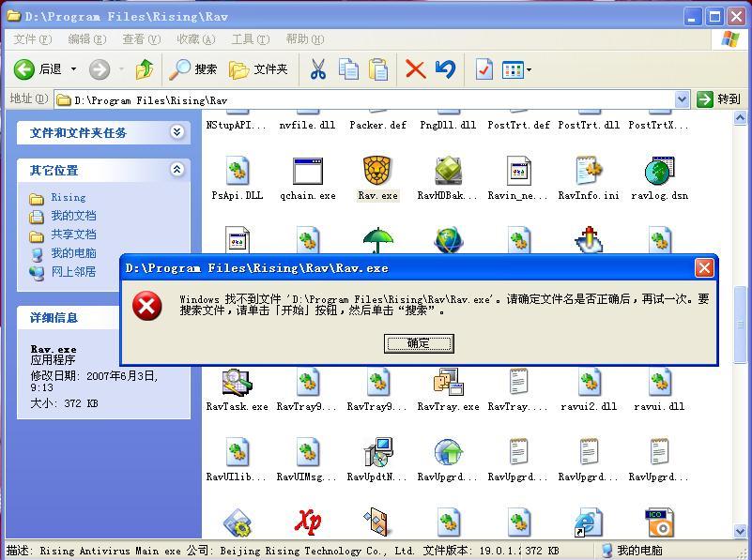Select the orange ICO file icon

tap(659, 523)
